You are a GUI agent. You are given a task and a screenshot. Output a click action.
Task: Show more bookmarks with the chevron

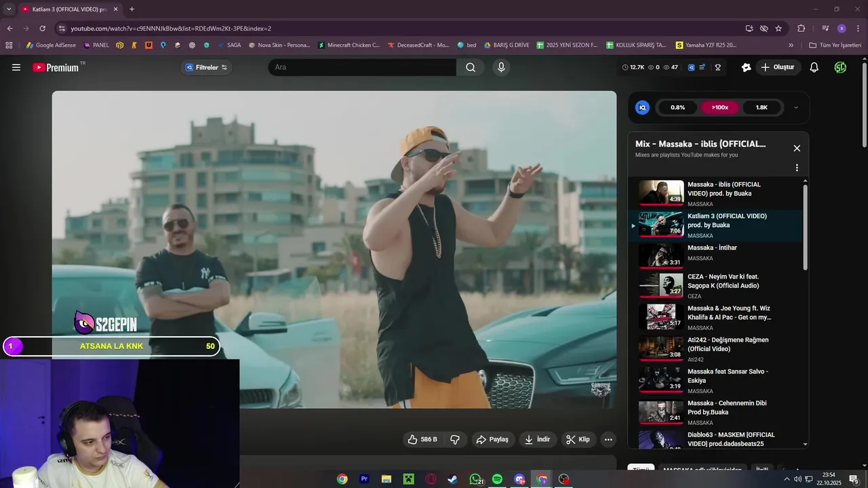click(x=791, y=45)
